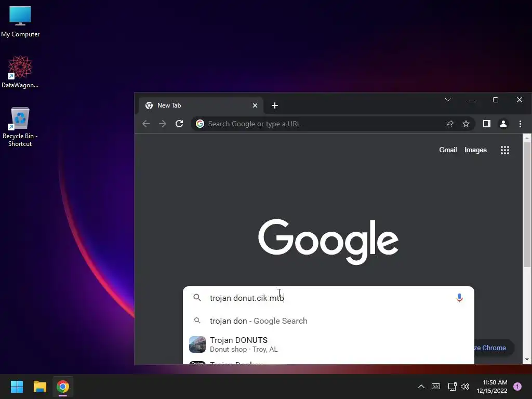Open the Chrome profile menu
This screenshot has width=532, height=399.
pyautogui.click(x=503, y=124)
